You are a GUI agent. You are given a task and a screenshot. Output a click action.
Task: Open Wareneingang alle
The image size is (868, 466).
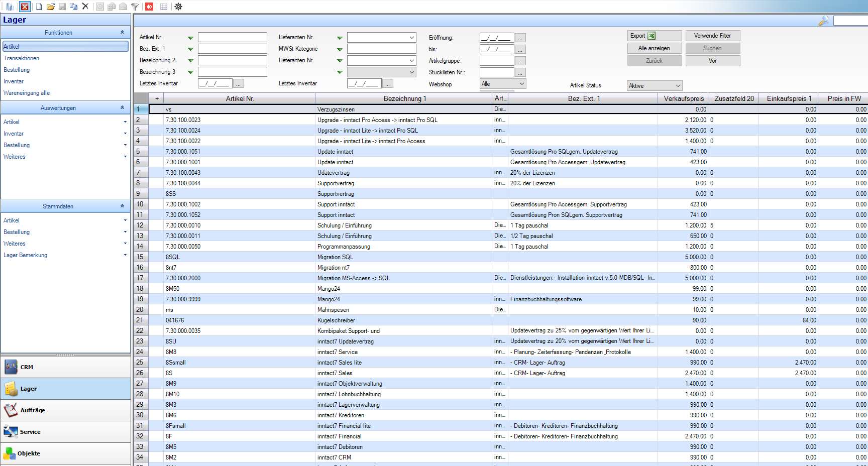(27, 93)
